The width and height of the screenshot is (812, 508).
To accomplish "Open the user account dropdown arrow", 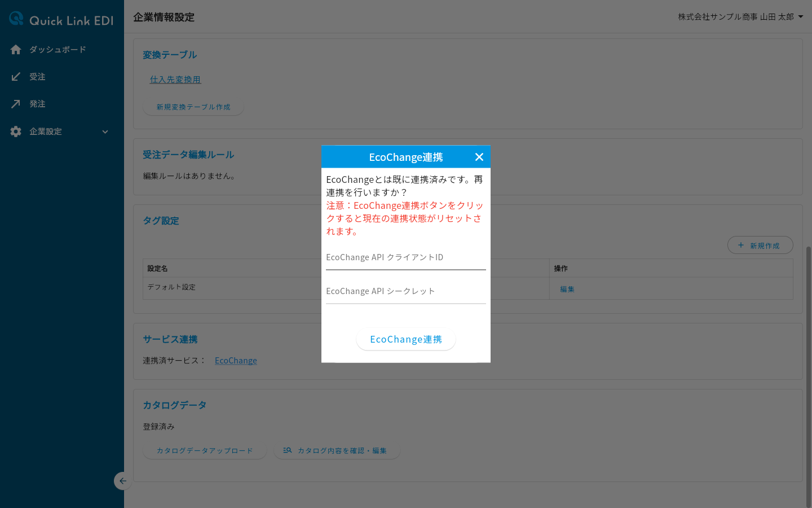I will 801,17.
